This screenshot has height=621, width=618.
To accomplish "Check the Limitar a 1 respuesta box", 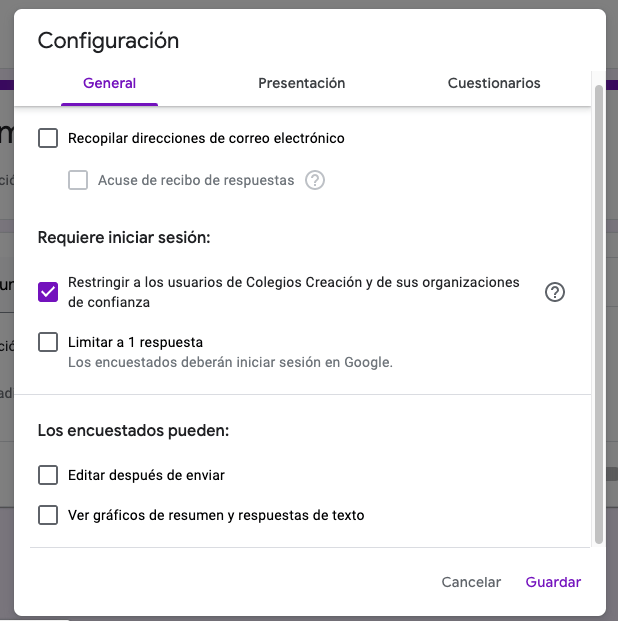I will pyautogui.click(x=48, y=342).
